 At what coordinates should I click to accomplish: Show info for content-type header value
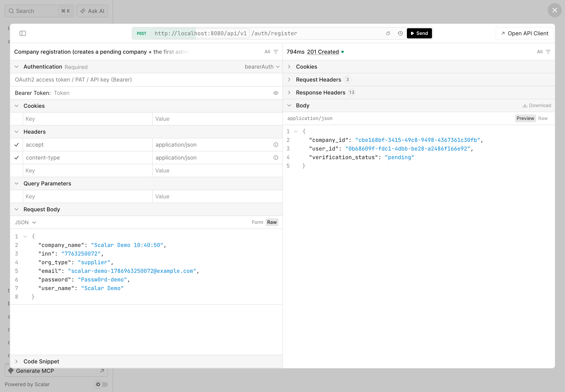(x=276, y=158)
